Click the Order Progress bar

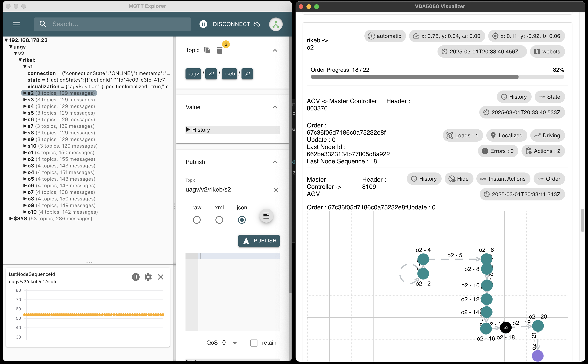[437, 77]
